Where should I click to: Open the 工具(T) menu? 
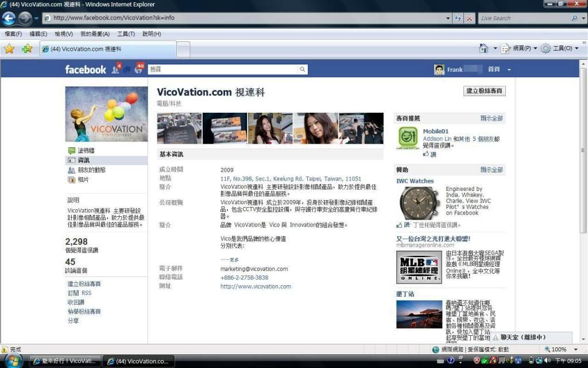[x=126, y=34]
